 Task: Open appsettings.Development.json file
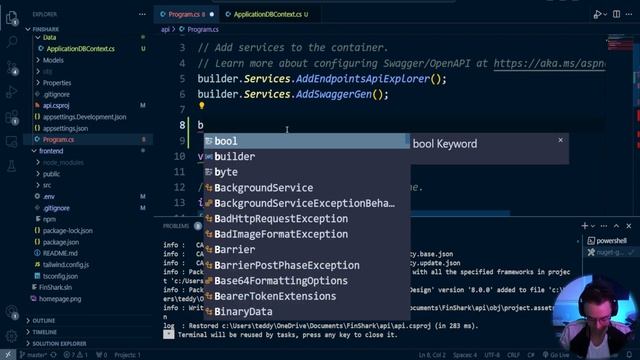click(x=84, y=117)
